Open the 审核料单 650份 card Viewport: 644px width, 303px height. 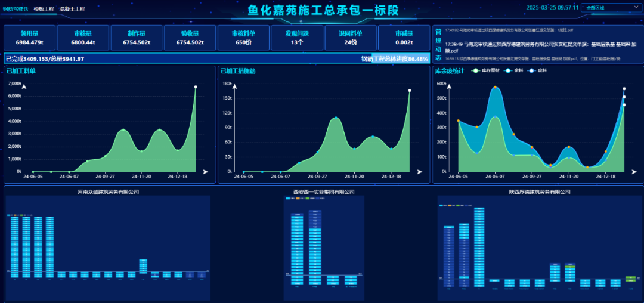243,38
